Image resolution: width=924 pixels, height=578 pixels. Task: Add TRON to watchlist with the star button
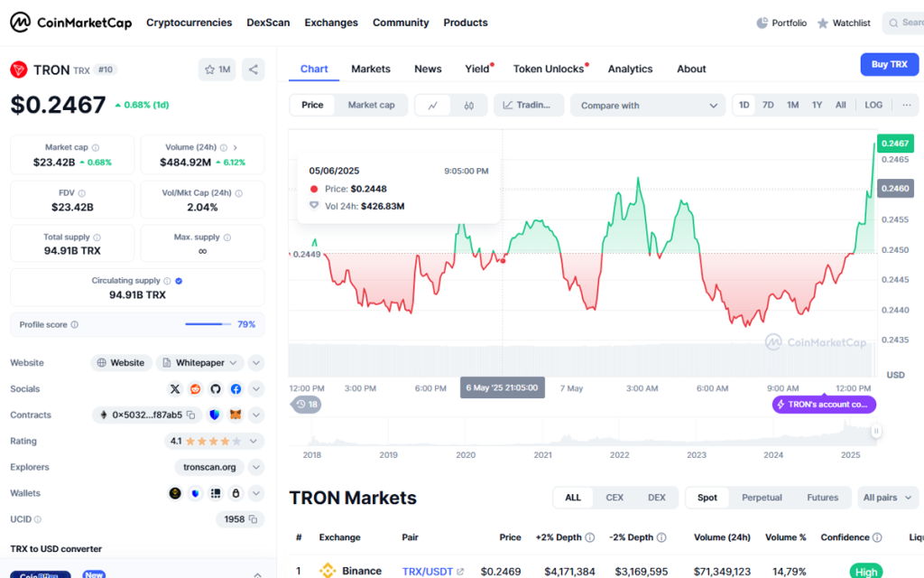pos(217,70)
